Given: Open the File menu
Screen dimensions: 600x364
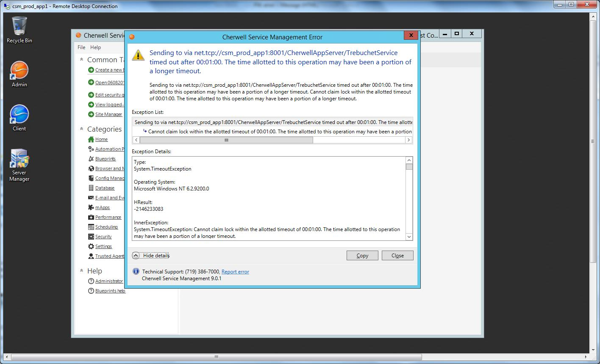Looking at the screenshot, I should (x=81, y=47).
